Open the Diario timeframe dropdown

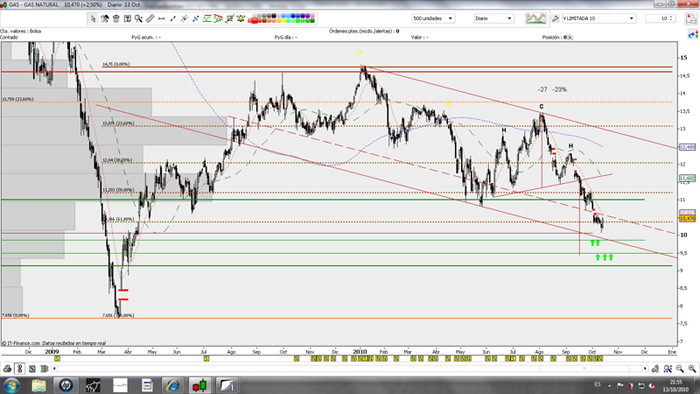click(494, 19)
